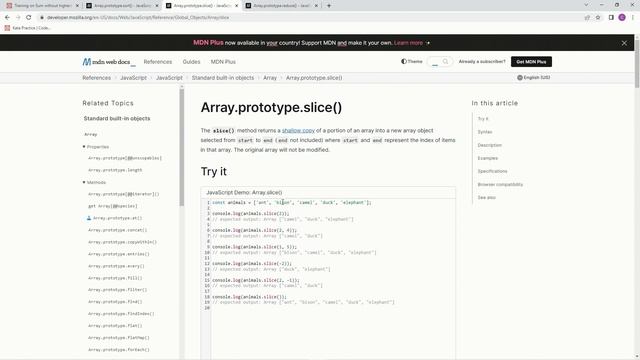Switch the Theme toggle
Image resolution: width=640 pixels, height=360 pixels.
click(x=411, y=62)
